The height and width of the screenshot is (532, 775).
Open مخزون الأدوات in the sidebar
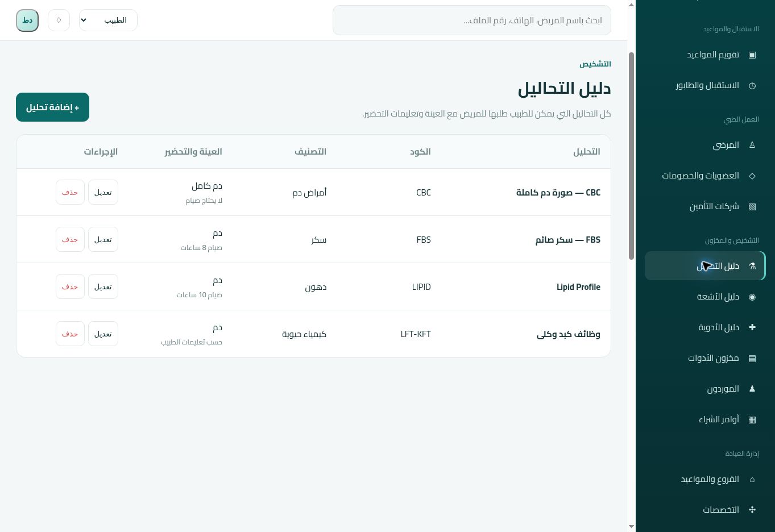click(705, 358)
